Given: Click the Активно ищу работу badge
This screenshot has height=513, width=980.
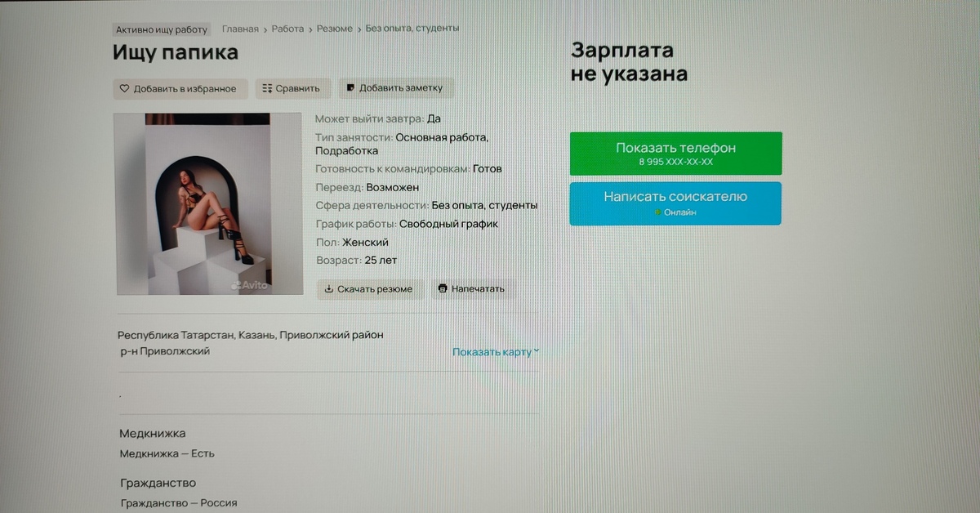Looking at the screenshot, I should 162,29.
